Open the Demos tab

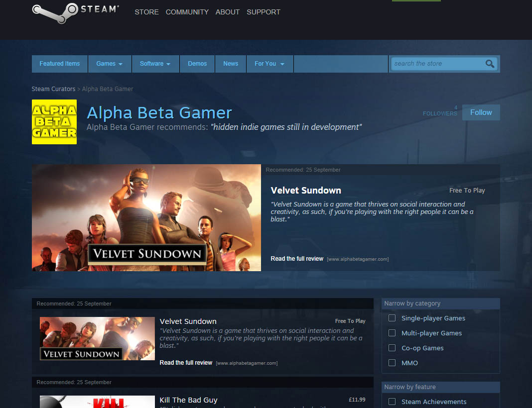(197, 64)
